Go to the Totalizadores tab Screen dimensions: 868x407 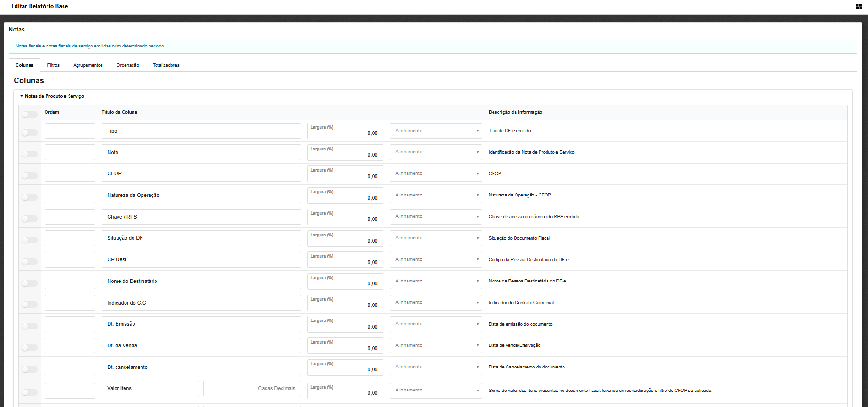[x=166, y=65]
